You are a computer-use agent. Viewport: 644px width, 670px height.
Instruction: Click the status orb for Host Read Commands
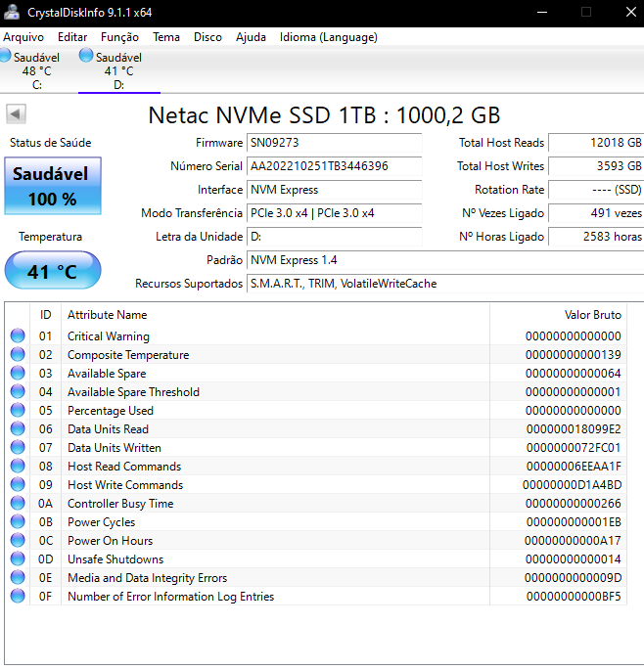click(x=18, y=466)
